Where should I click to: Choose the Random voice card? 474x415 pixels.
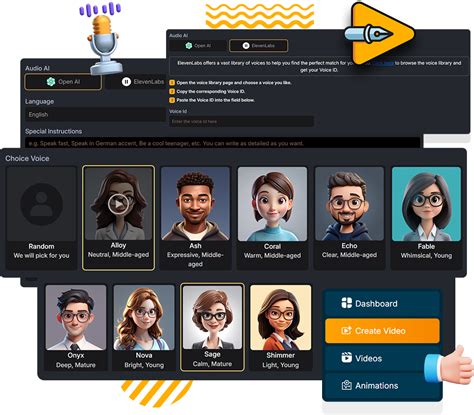41,218
